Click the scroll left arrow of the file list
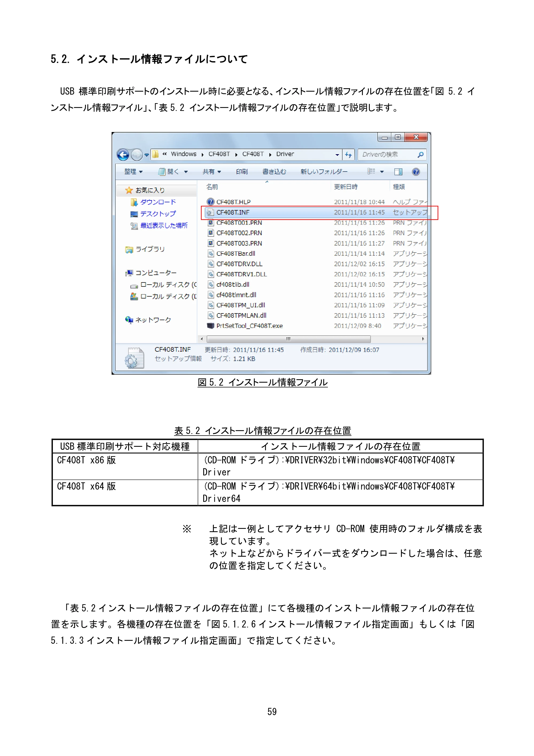Screen dimensions: 534x756 [x=202, y=339]
